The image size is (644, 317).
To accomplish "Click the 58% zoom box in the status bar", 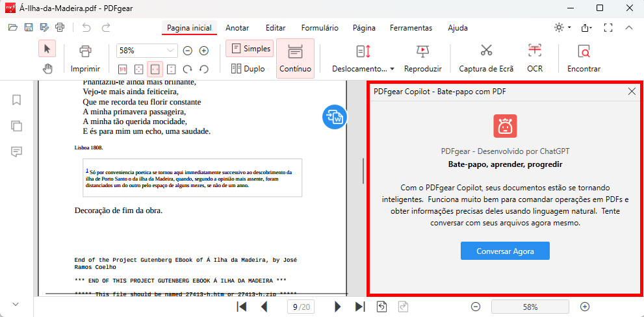I will tap(530, 307).
